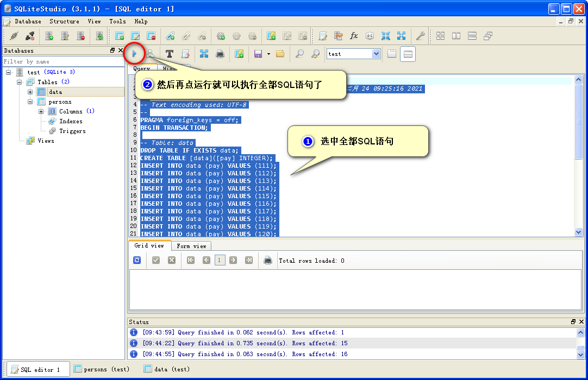Go to next results page arrow
Image resolution: width=588 pixels, height=380 pixels.
pos(233,260)
